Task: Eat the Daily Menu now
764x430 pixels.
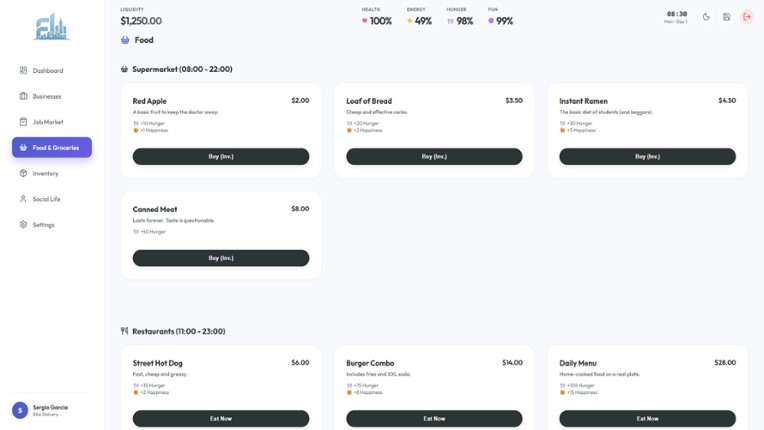Action: point(648,418)
